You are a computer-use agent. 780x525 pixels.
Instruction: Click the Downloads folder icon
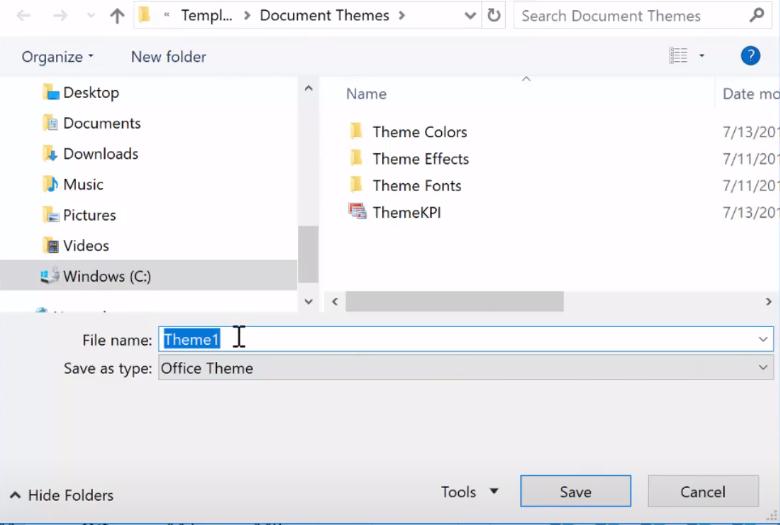click(x=50, y=153)
